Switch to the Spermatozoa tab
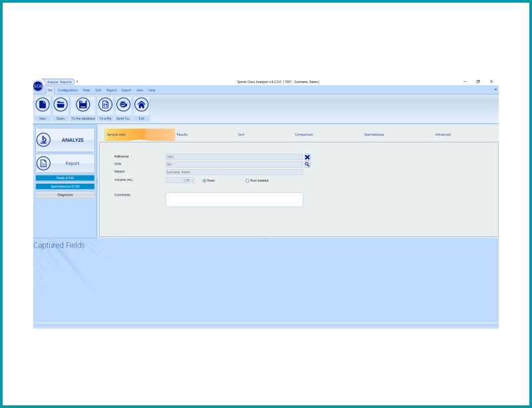 pos(374,134)
